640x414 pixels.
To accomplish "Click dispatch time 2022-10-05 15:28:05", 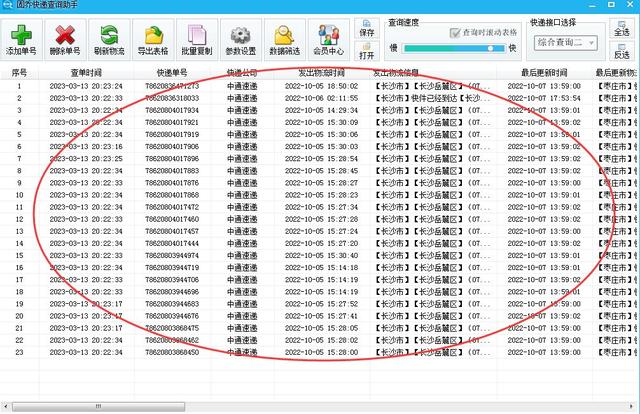I will 321,328.
